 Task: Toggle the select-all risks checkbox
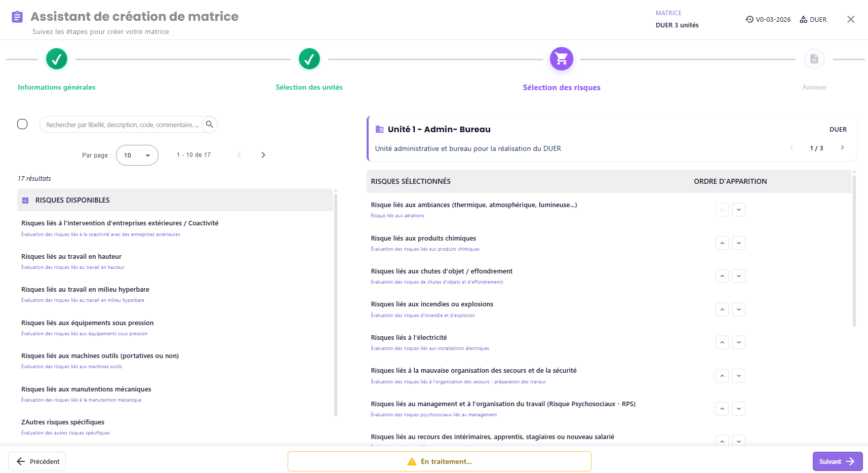(x=22, y=124)
